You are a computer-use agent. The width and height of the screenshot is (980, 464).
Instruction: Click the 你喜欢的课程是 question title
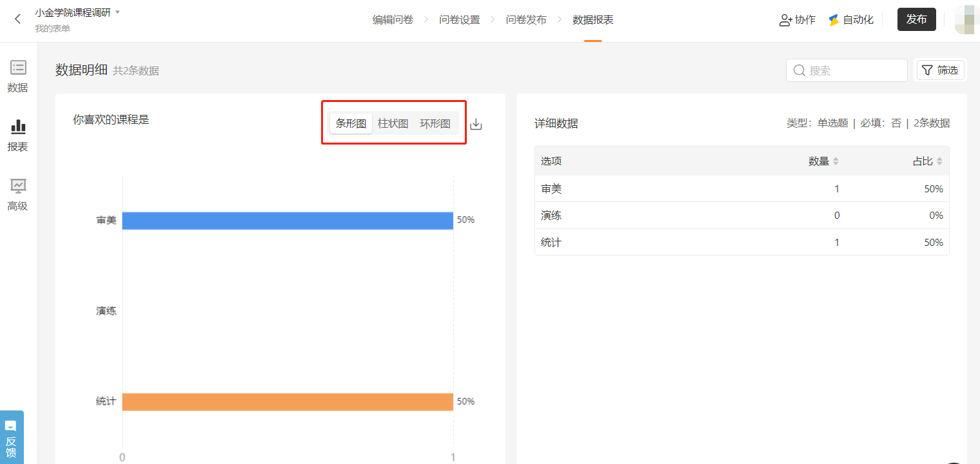point(111,119)
